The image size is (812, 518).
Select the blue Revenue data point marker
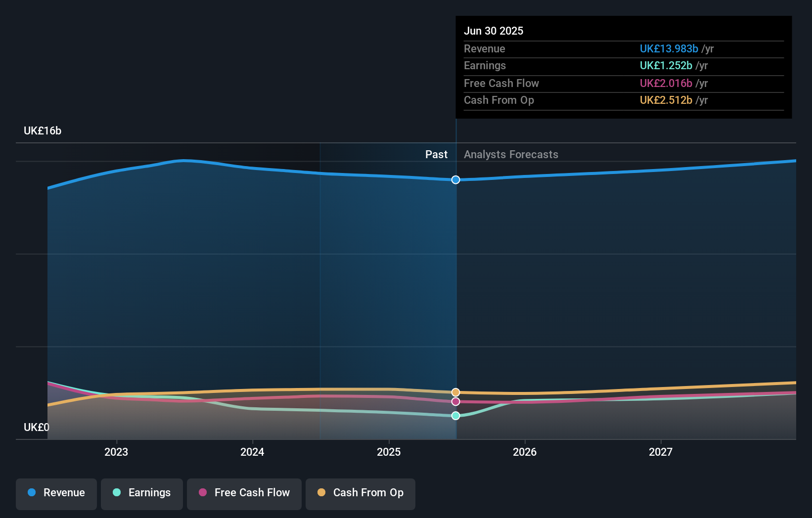coord(455,179)
